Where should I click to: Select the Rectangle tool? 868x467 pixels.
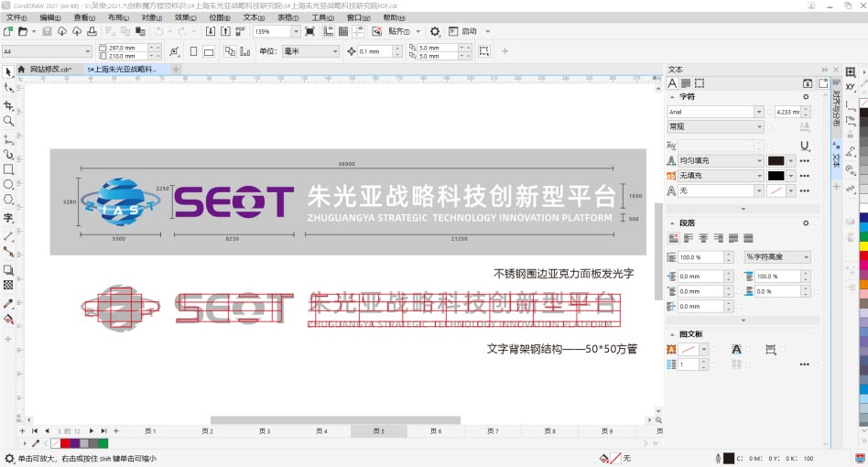point(8,169)
